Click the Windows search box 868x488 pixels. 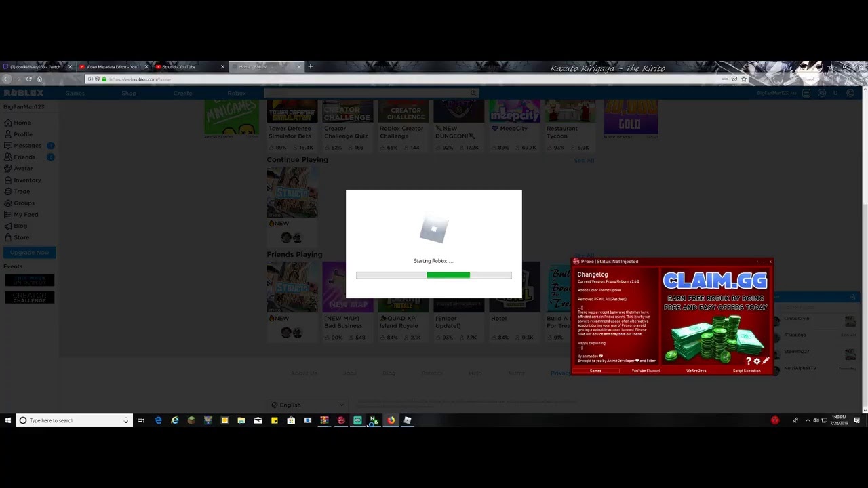(x=73, y=420)
